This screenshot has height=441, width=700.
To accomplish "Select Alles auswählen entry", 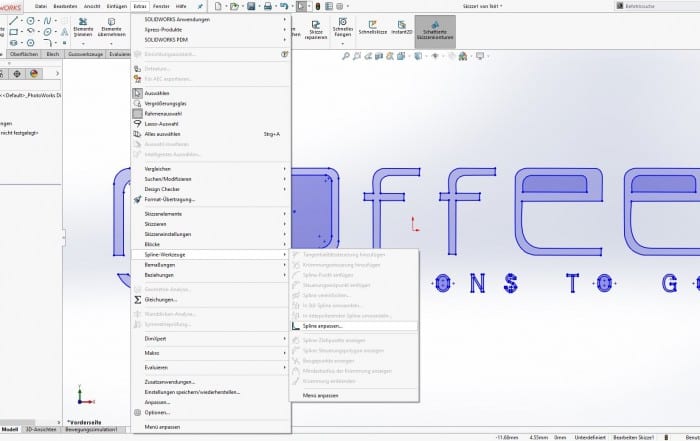I will click(211, 134).
